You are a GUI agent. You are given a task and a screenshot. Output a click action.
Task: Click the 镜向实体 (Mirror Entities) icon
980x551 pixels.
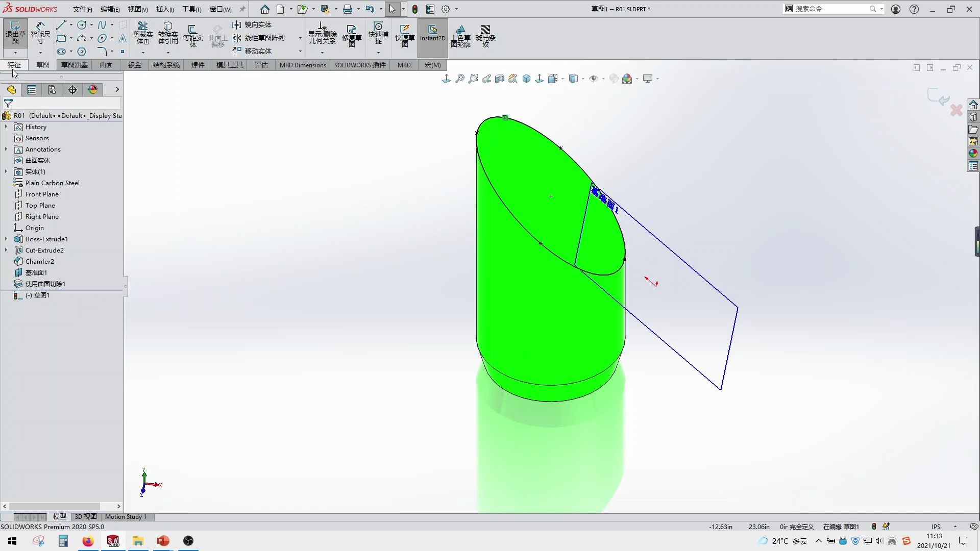[237, 24]
